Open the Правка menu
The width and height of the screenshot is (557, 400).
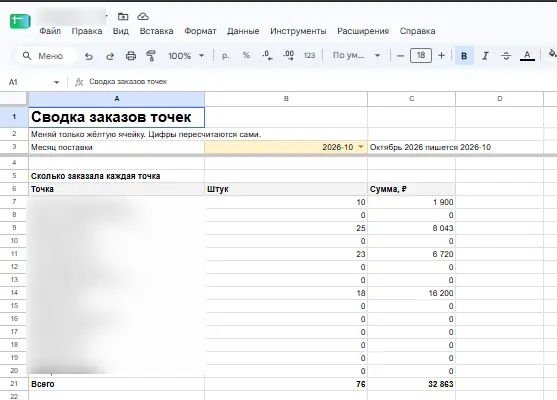(87, 31)
